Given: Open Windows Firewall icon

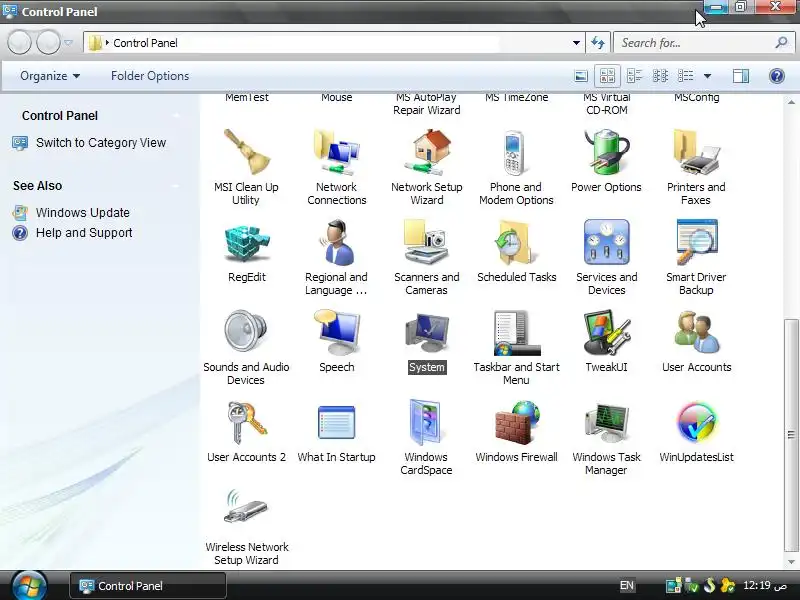Looking at the screenshot, I should (x=516, y=431).
